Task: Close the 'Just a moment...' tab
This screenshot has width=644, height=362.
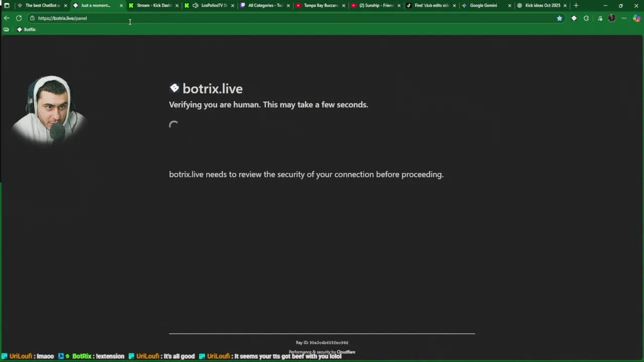Action: pos(121,6)
